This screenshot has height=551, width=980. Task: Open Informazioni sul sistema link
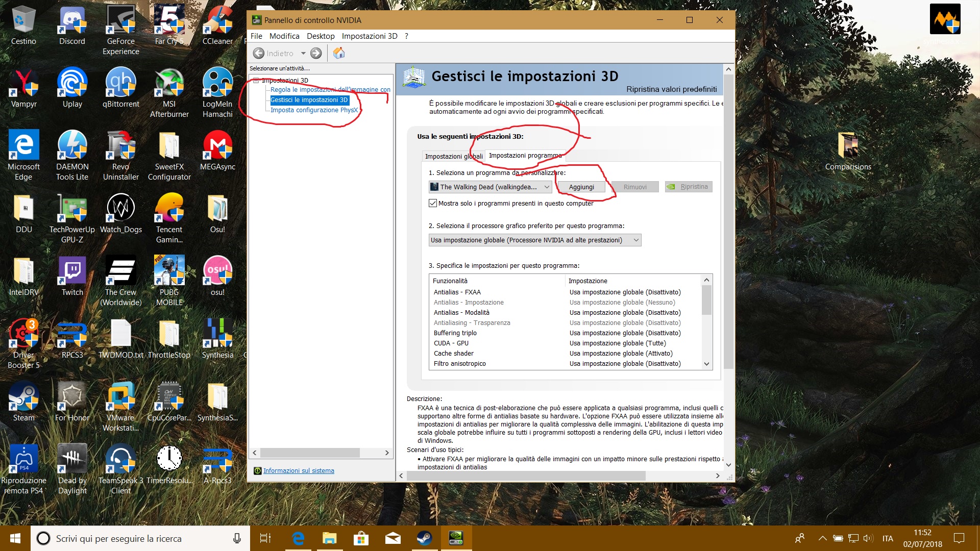coord(299,470)
